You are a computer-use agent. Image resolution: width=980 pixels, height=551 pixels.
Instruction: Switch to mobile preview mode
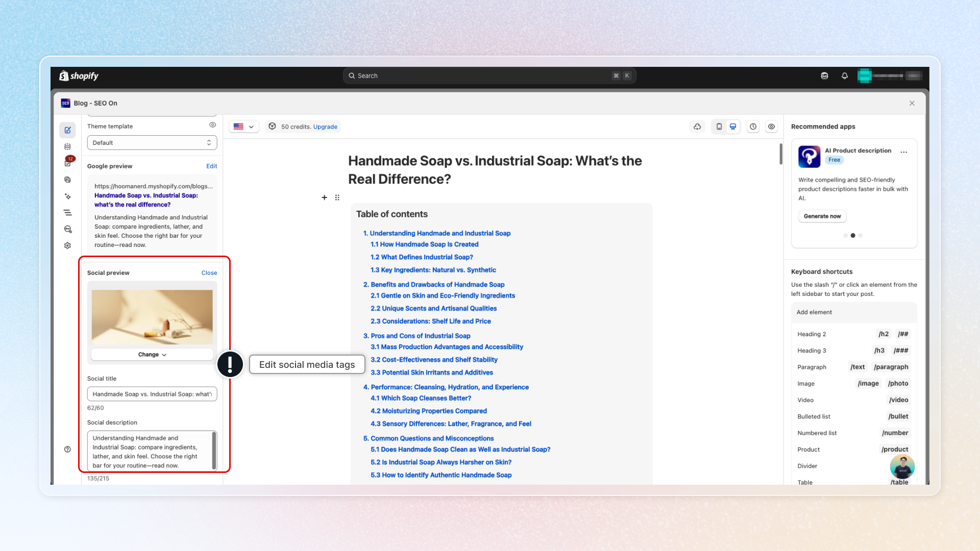point(719,127)
